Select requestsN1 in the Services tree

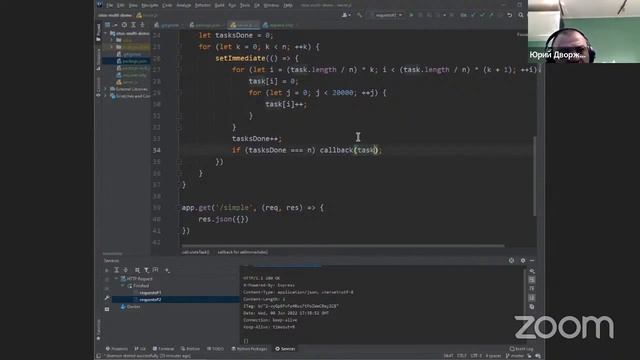pyautogui.click(x=150, y=293)
